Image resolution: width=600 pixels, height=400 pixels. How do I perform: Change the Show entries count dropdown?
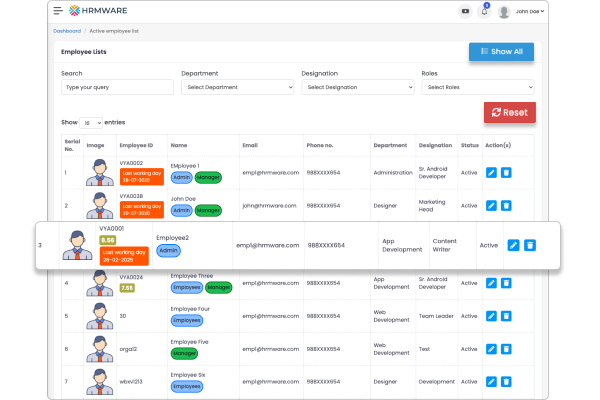pos(91,122)
